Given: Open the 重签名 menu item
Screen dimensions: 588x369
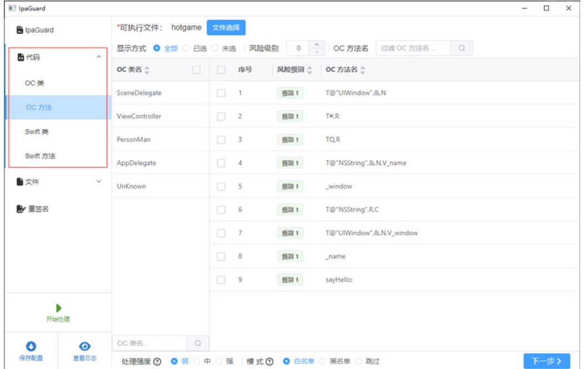Looking at the screenshot, I should pyautogui.click(x=58, y=209).
